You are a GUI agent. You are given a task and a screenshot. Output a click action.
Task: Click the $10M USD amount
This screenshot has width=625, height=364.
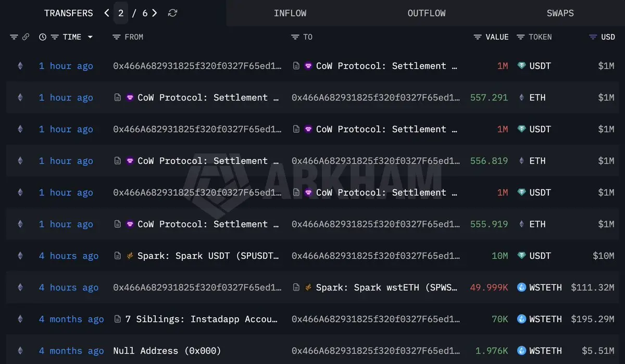(604, 256)
